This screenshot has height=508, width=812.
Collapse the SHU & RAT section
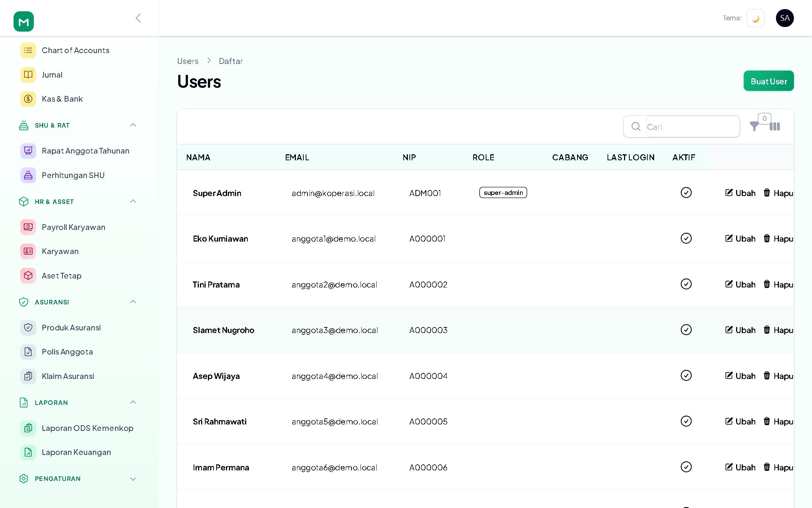(x=133, y=125)
